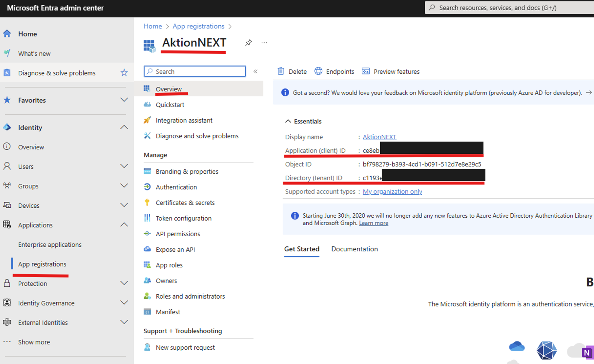Click the Manifest icon in Manage menu
The width and height of the screenshot is (594, 364).
[x=147, y=312]
